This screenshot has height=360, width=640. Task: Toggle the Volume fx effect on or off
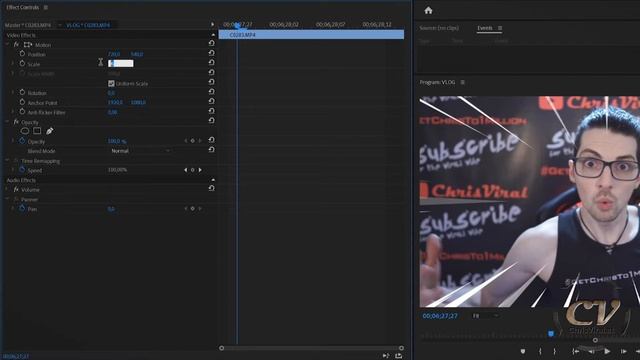click(x=16, y=189)
